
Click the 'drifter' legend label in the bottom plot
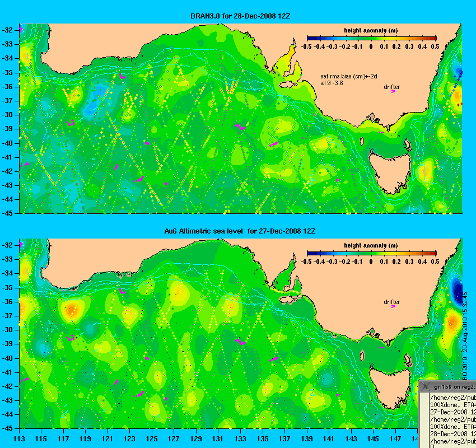(391, 302)
